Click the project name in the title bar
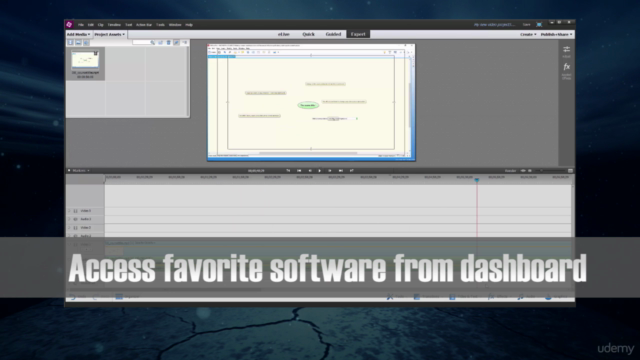Screen dimensions: 640x360 tap(494, 24)
